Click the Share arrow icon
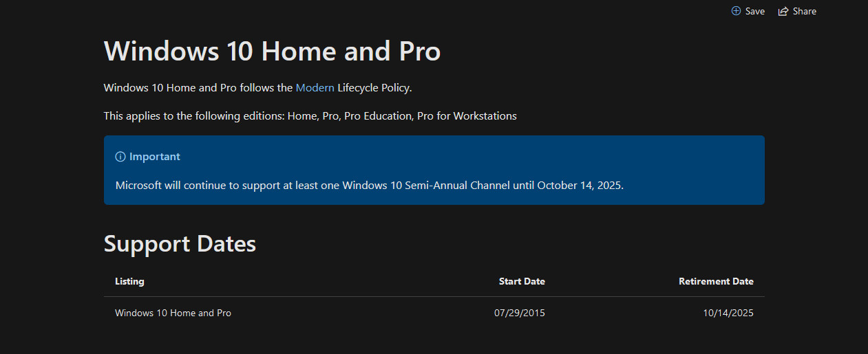Viewport: 868px width, 354px height. pyautogui.click(x=783, y=11)
